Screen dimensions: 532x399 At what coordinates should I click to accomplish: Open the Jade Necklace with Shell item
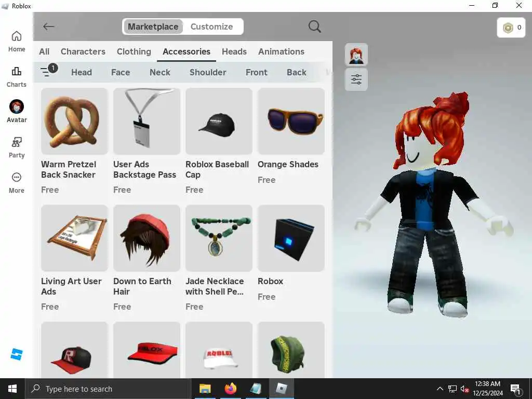click(219, 238)
